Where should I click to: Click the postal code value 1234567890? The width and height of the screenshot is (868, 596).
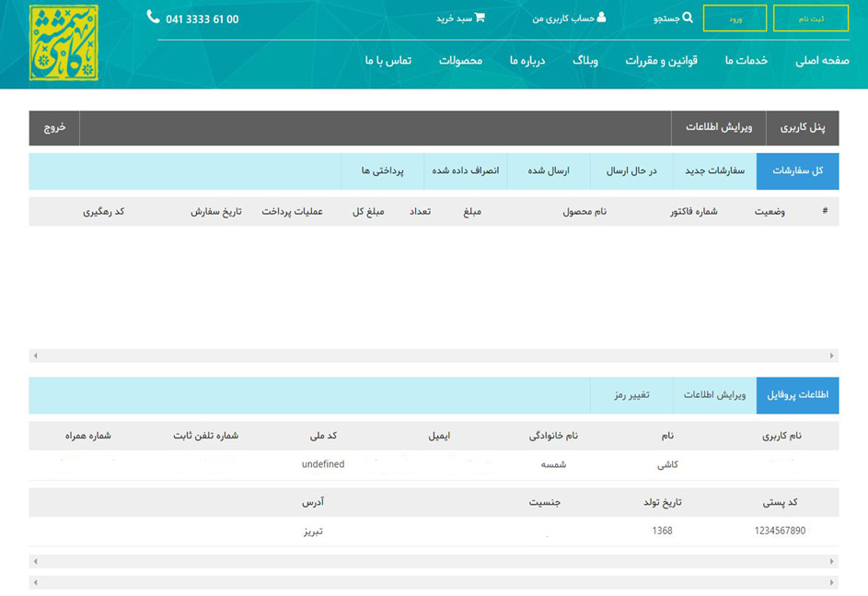[780, 531]
